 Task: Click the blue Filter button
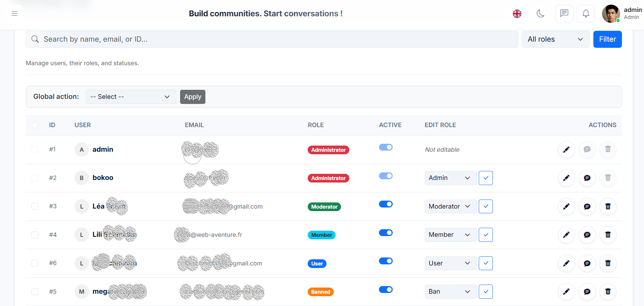(607, 39)
